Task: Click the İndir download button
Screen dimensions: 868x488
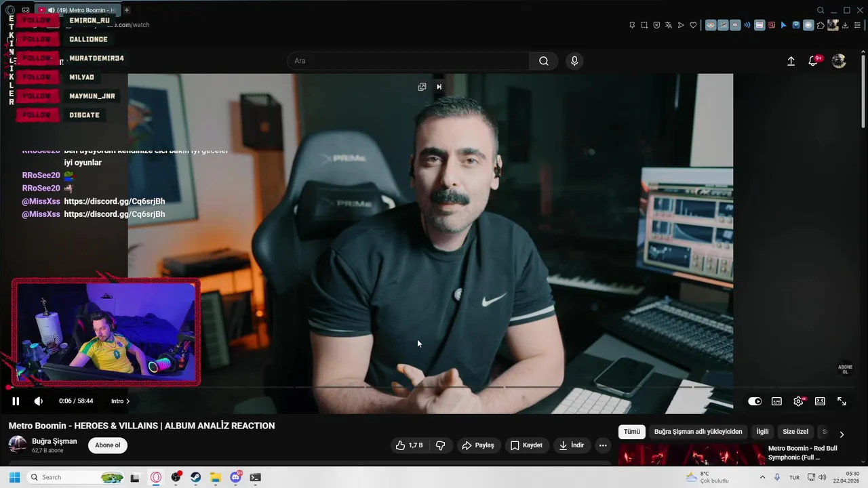Action: click(571, 445)
